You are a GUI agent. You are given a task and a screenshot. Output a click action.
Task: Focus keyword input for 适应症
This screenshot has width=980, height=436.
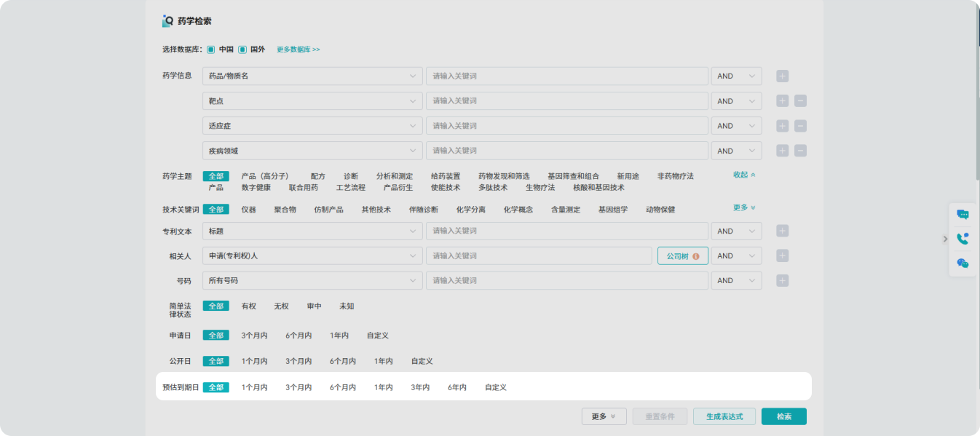click(567, 126)
